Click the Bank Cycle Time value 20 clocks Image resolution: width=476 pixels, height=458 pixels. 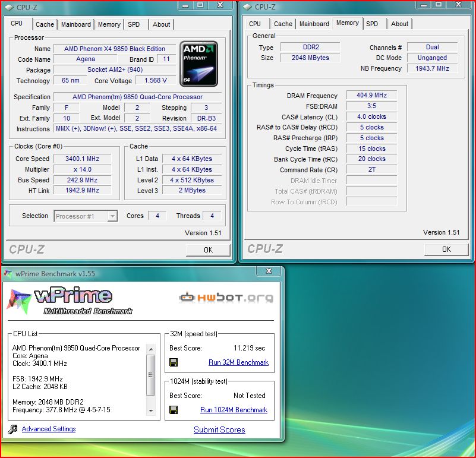(x=371, y=159)
